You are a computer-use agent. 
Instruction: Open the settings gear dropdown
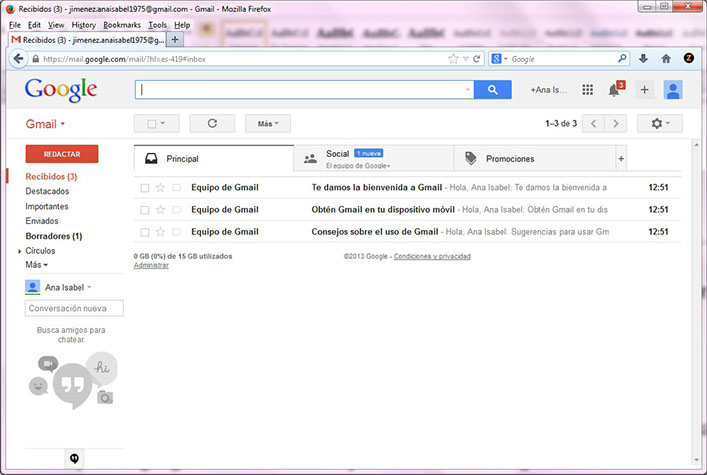coord(660,124)
